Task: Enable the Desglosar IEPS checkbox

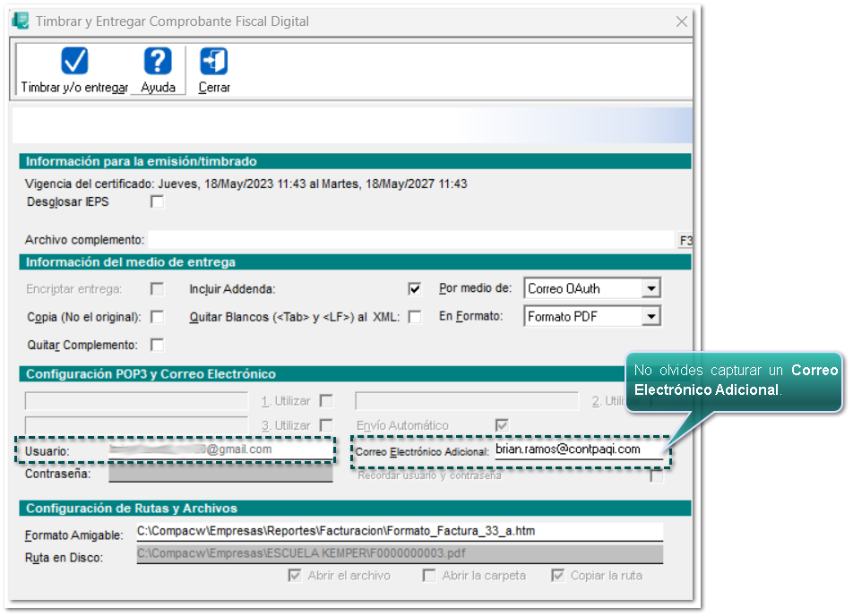Action: 158,202
